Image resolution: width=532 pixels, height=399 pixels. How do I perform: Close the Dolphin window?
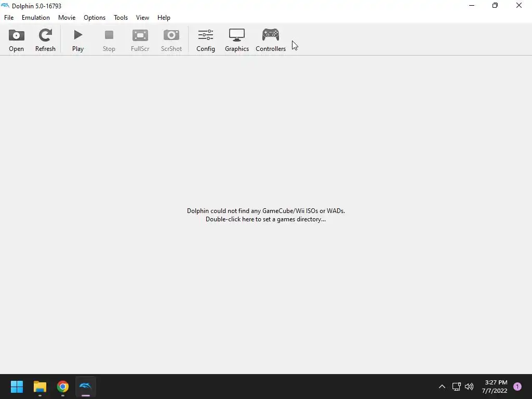519,5
